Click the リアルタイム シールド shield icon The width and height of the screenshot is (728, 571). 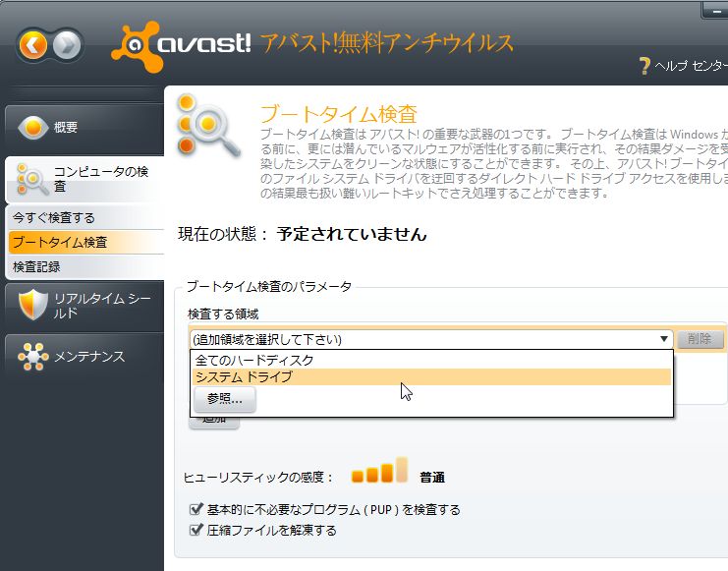click(x=33, y=305)
